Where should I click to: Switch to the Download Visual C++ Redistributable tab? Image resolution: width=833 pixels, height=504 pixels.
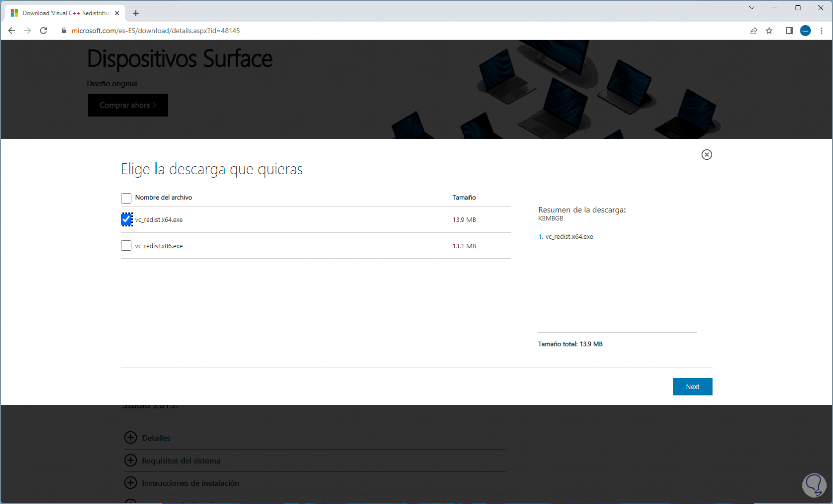64,13
